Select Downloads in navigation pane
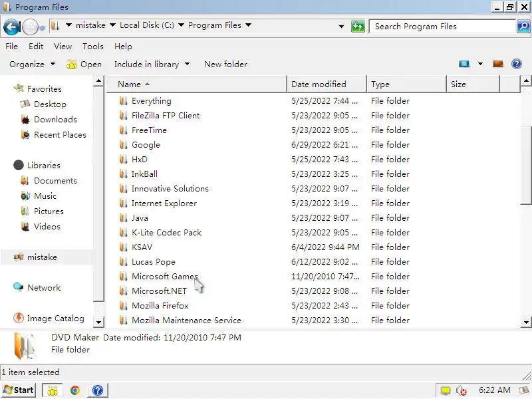532x399 pixels. click(x=55, y=120)
